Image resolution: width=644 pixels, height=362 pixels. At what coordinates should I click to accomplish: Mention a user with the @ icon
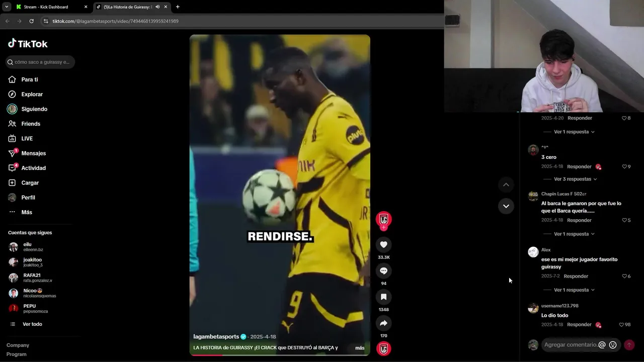point(602,345)
